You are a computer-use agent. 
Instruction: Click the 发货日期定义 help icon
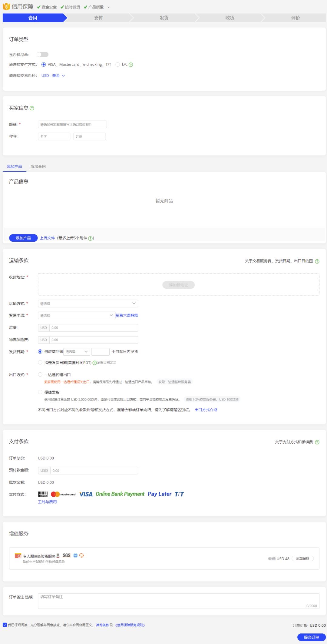[94, 363]
